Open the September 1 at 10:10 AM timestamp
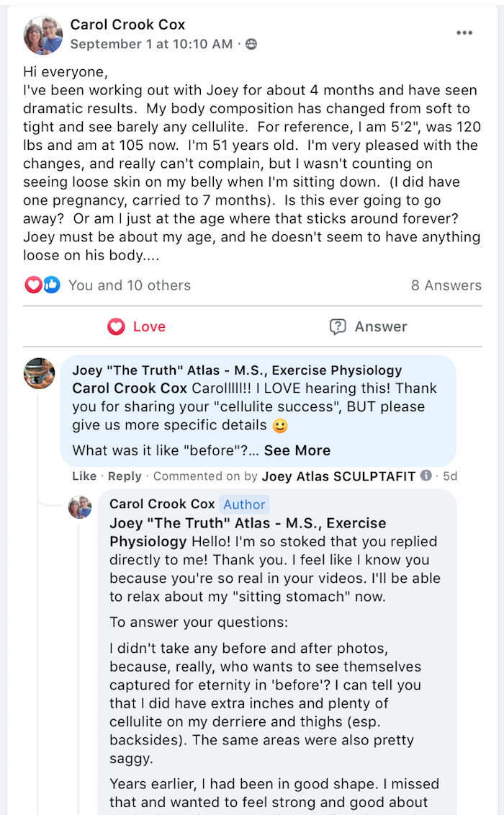 pyautogui.click(x=151, y=44)
